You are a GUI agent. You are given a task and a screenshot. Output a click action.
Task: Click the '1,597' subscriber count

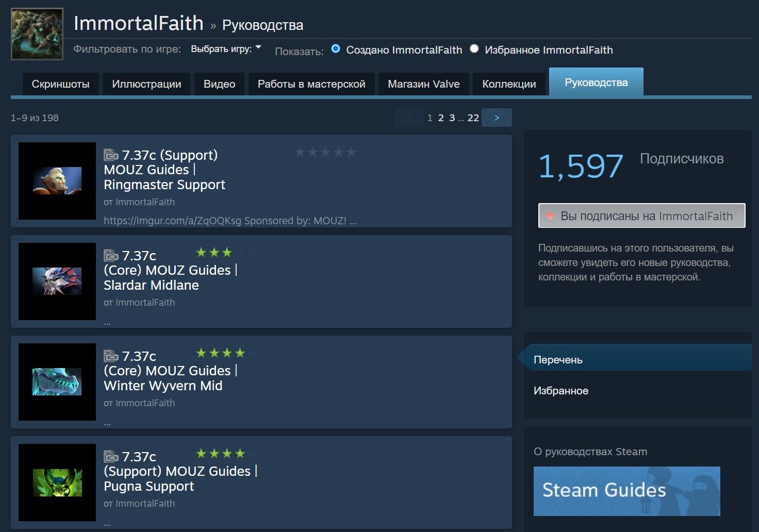(581, 166)
